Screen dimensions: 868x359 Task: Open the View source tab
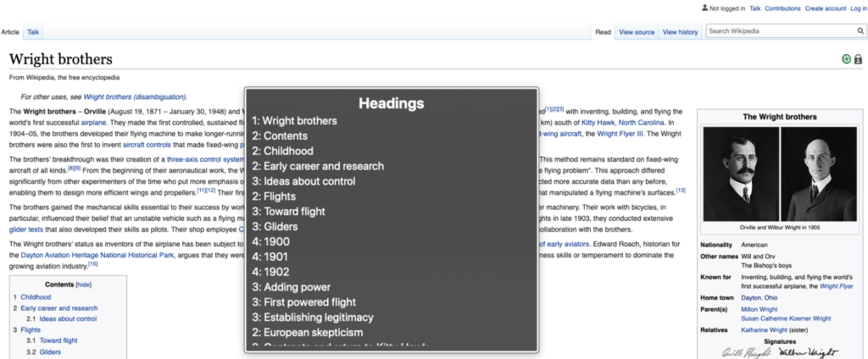pos(637,32)
